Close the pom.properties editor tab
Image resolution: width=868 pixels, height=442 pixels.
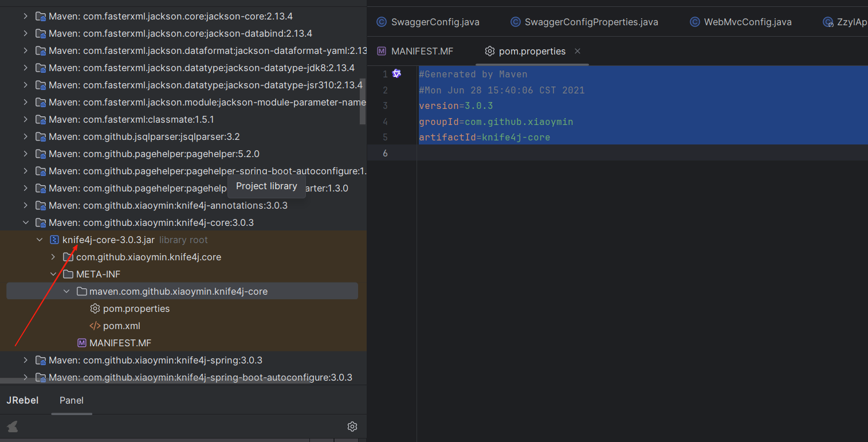pyautogui.click(x=577, y=51)
